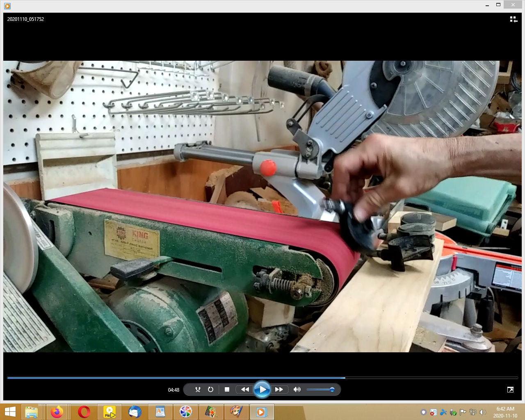This screenshot has height=420, width=525.
Task: Click the volume slider handle
Action: [x=332, y=389]
